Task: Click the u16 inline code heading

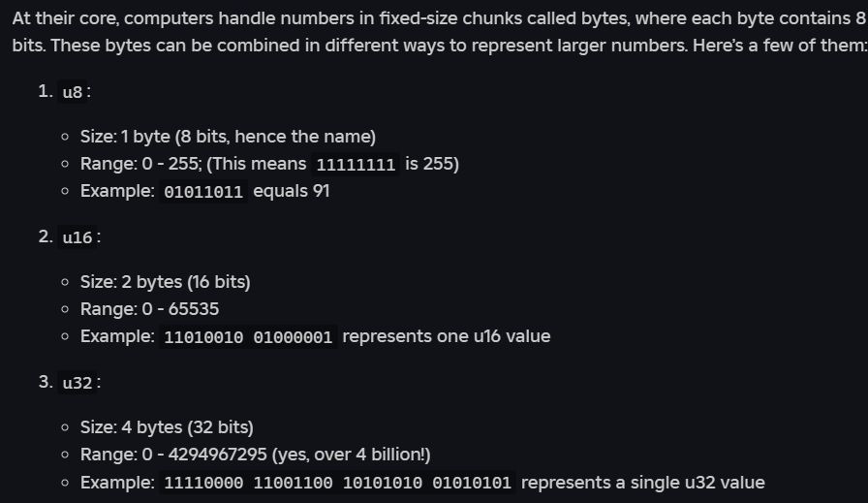Action: tap(77, 237)
